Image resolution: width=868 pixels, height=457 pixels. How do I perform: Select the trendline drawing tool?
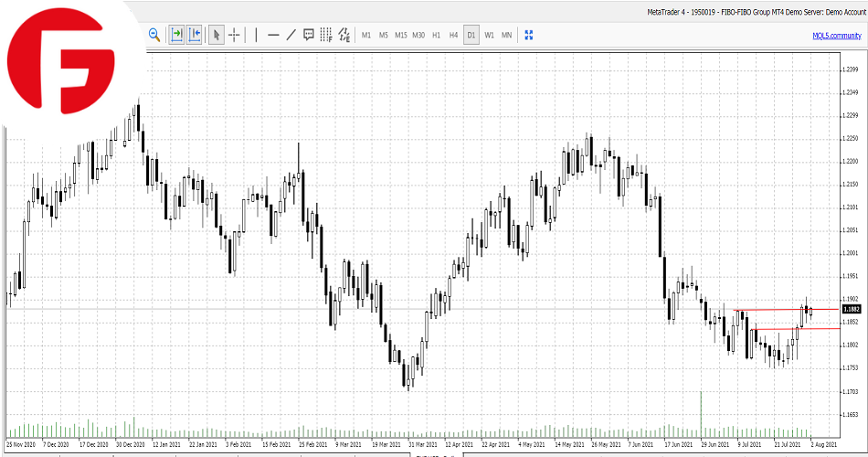(x=291, y=35)
